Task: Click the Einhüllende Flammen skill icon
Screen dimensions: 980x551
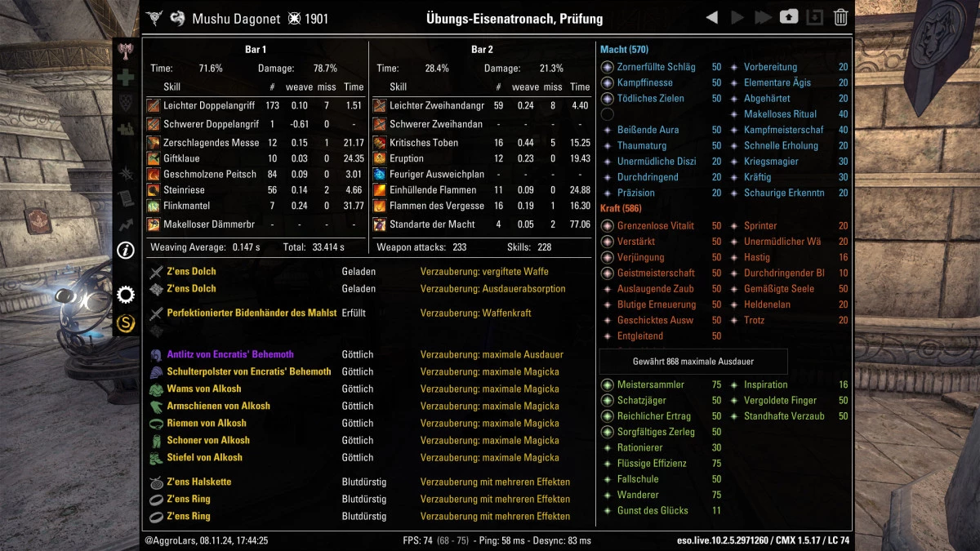Action: [380, 190]
